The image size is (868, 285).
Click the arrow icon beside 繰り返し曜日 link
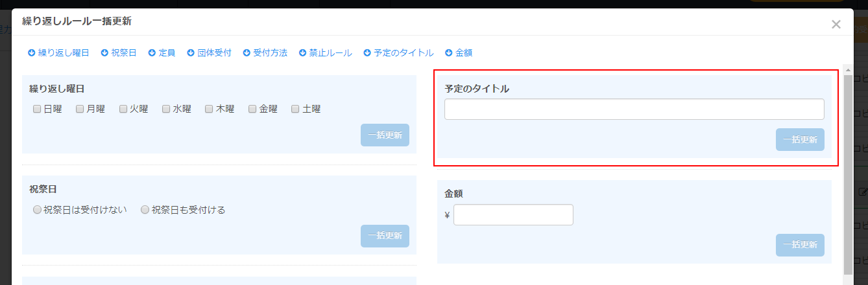(x=31, y=53)
